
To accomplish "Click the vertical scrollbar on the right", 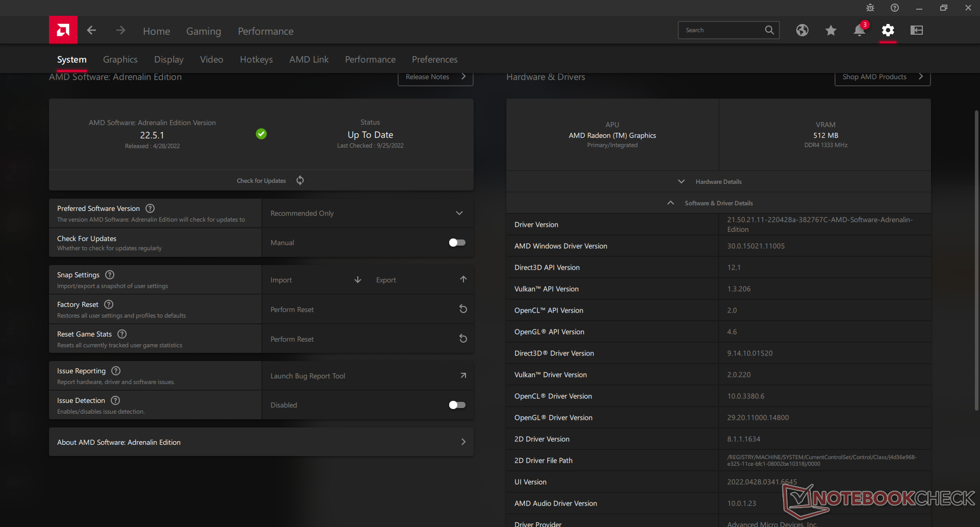I will (x=976, y=260).
